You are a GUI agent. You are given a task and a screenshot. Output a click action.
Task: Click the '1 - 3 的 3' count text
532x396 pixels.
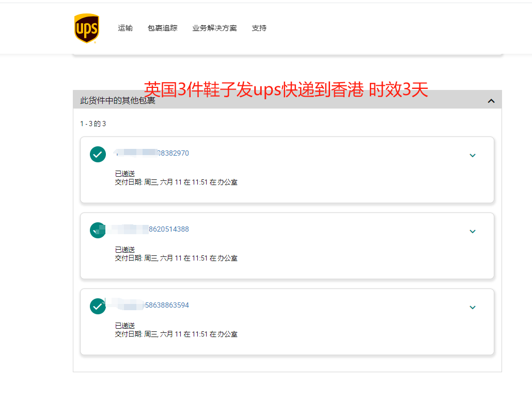93,124
